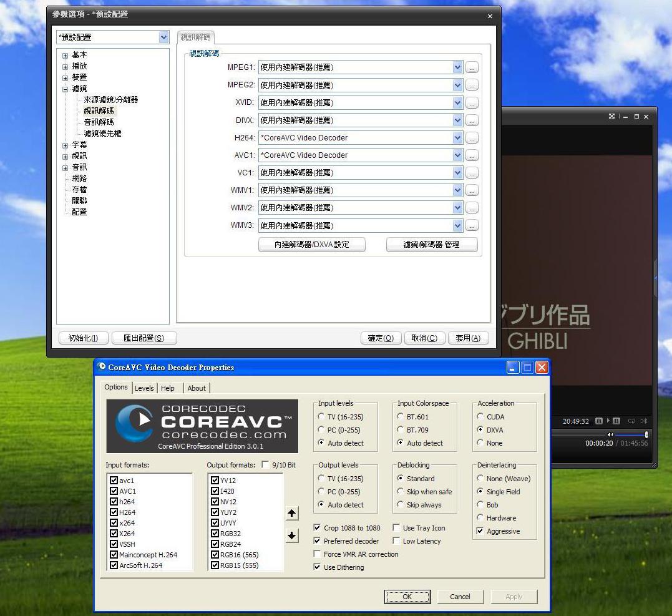Open DIVX decoder browse button
672x616 pixels.
pos(472,120)
